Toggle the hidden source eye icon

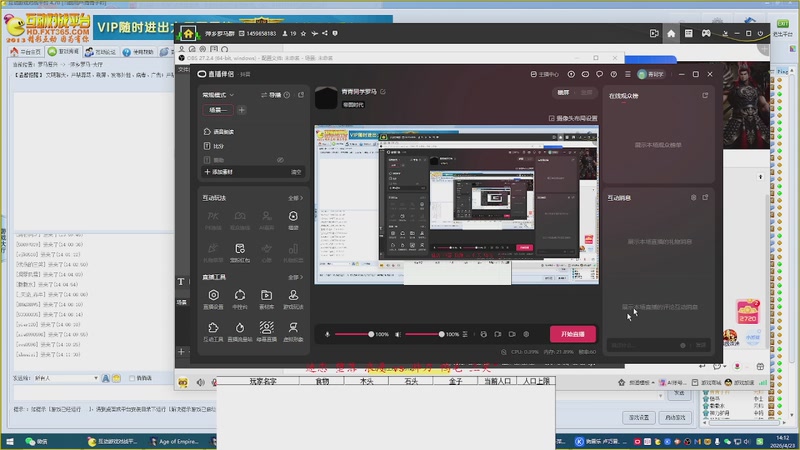coord(280,160)
